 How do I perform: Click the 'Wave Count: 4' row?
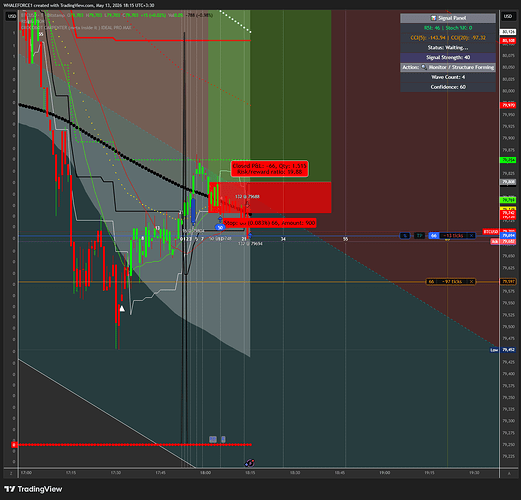pos(448,77)
